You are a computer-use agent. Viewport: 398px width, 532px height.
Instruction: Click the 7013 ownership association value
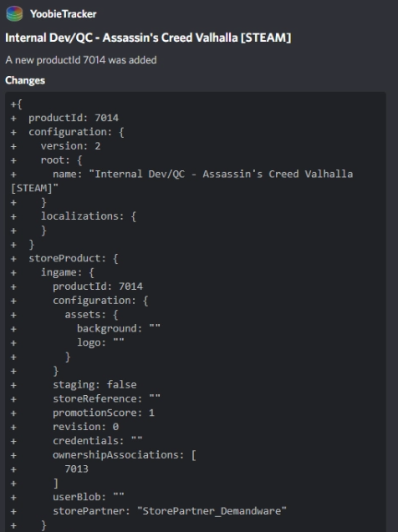coord(76,469)
